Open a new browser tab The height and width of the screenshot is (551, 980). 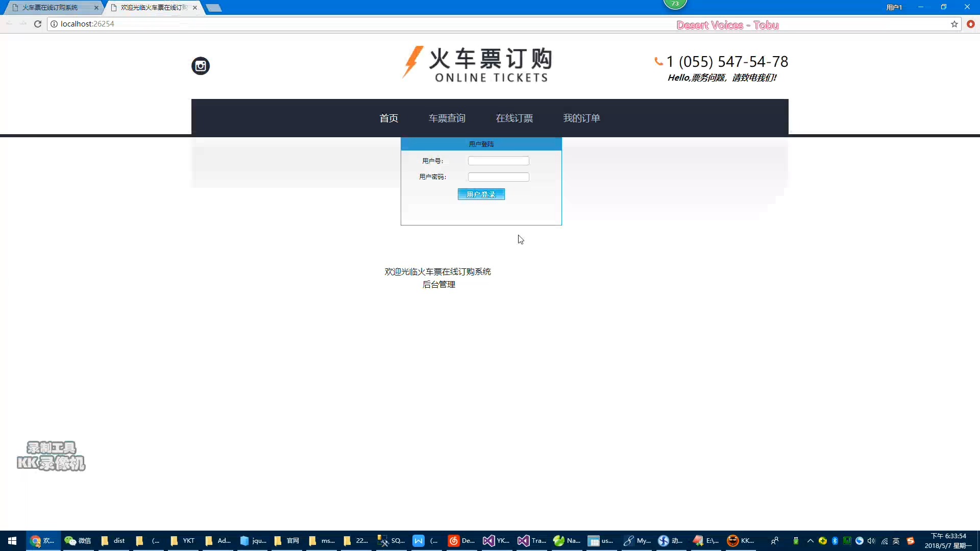[x=214, y=8]
